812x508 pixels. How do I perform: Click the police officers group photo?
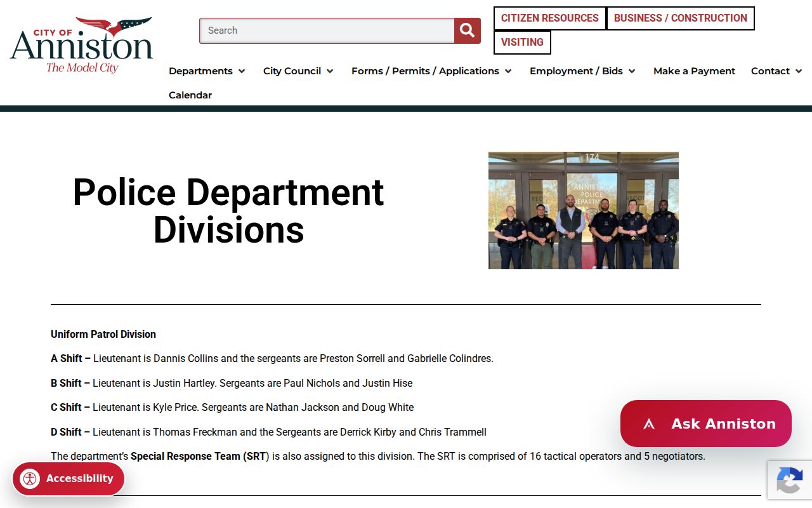pyautogui.click(x=584, y=210)
